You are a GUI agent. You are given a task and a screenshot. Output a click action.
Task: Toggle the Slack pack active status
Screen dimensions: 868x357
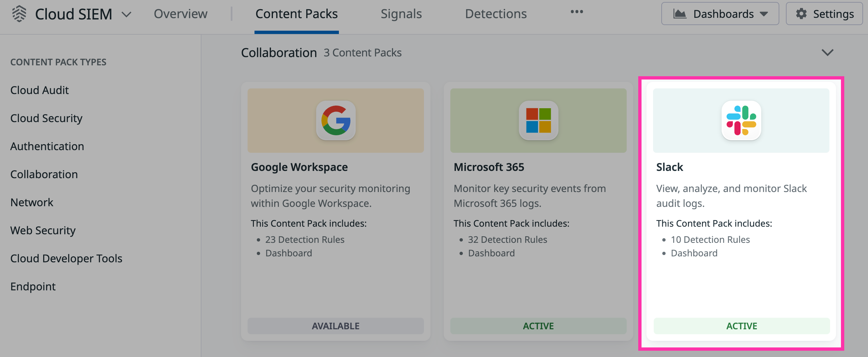coord(741,326)
